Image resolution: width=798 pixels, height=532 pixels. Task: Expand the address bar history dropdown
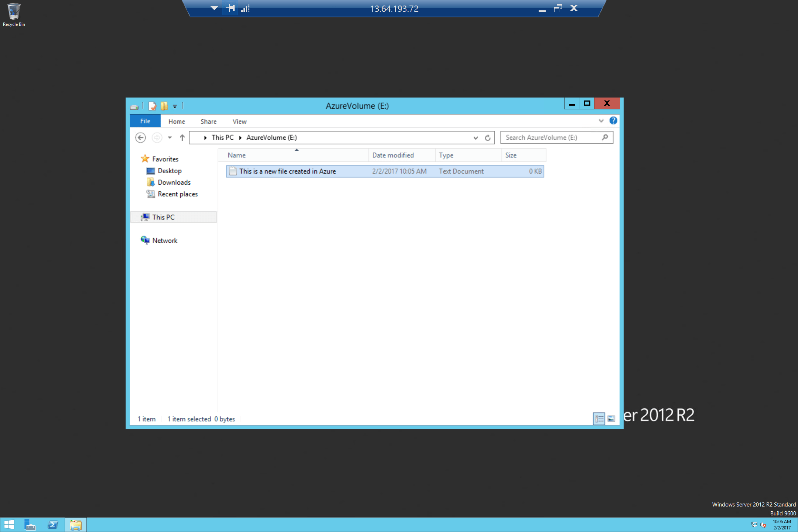[x=476, y=137]
